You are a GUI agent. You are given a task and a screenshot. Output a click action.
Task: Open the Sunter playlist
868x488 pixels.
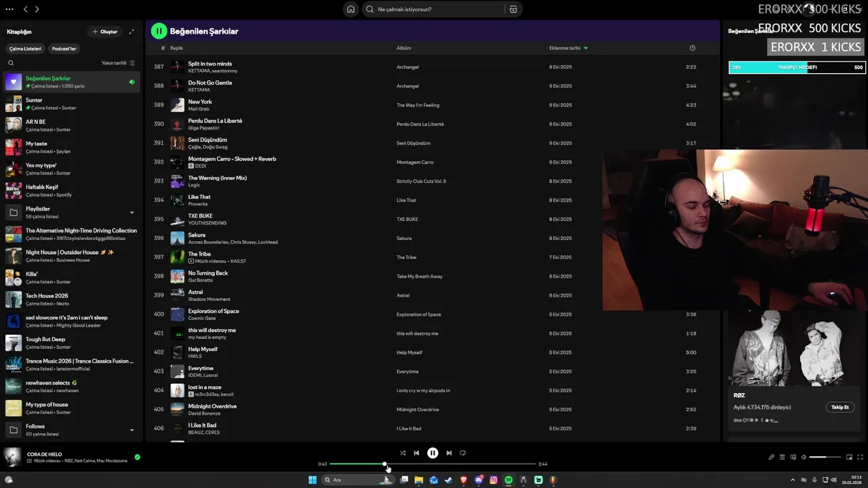[x=72, y=104]
